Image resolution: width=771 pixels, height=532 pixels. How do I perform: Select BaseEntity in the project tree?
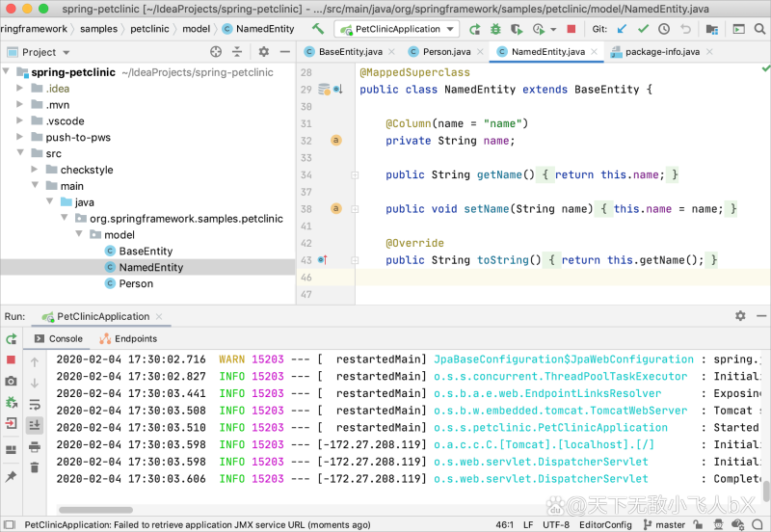(x=146, y=252)
